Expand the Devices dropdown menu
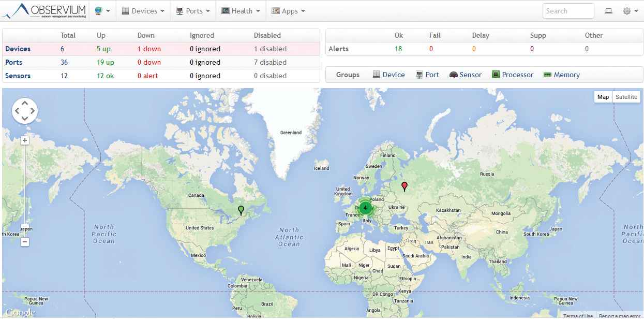Image resolution: width=644 pixels, height=319 pixels. tap(143, 11)
